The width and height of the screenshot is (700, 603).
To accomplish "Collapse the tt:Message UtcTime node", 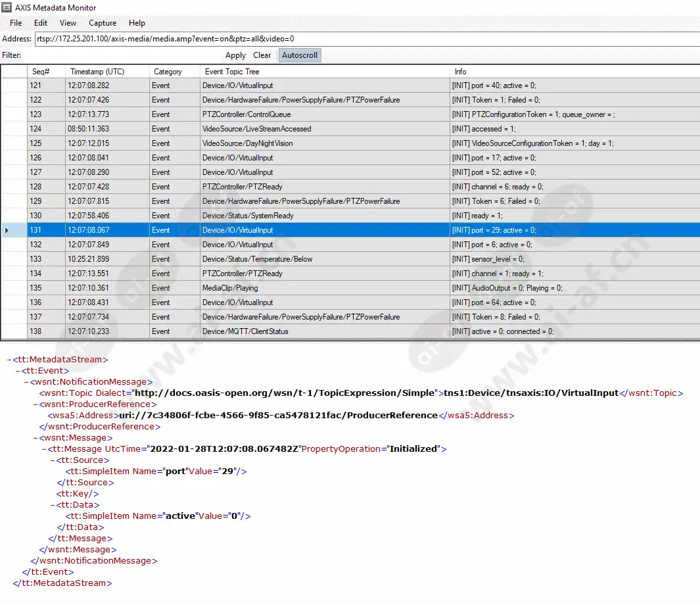I will tap(44, 449).
